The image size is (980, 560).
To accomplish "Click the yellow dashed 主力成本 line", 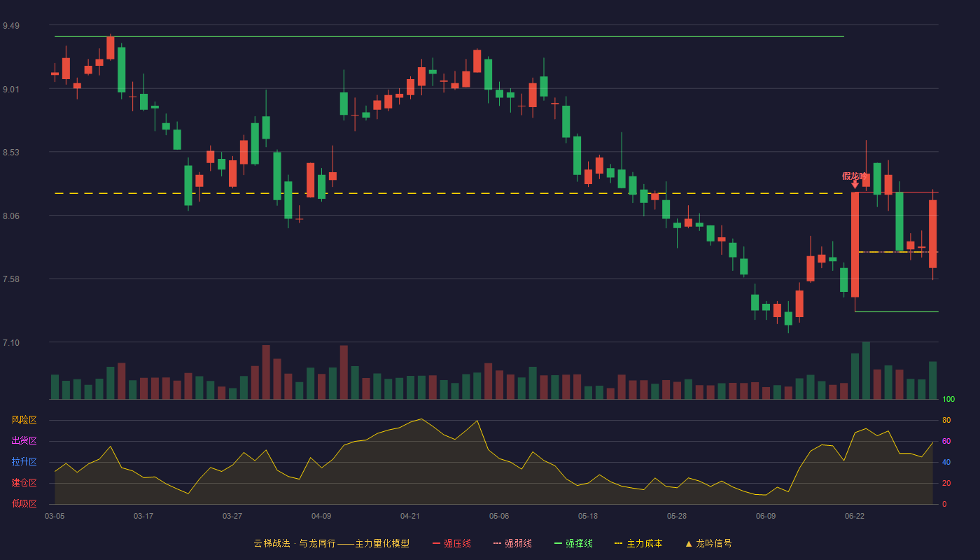I will (448, 193).
